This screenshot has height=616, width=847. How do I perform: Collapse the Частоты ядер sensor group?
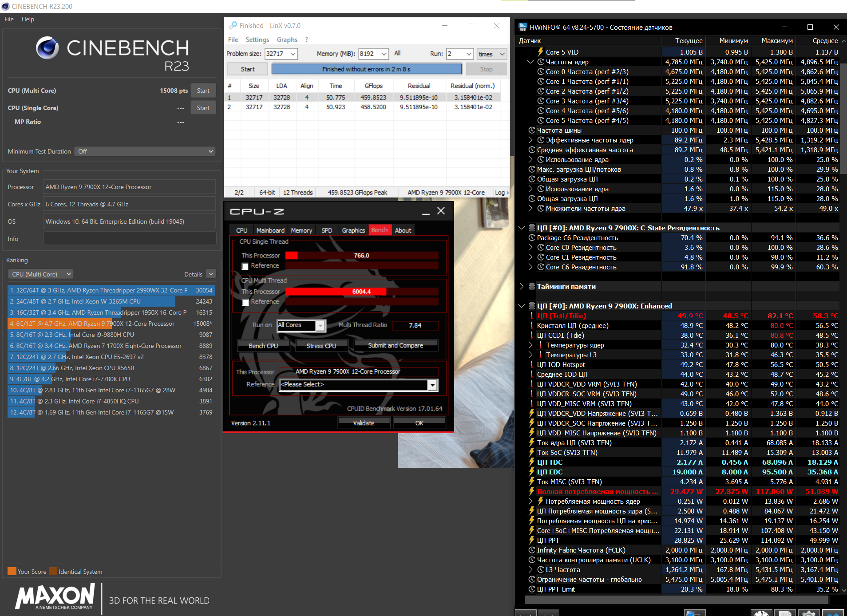pos(530,62)
